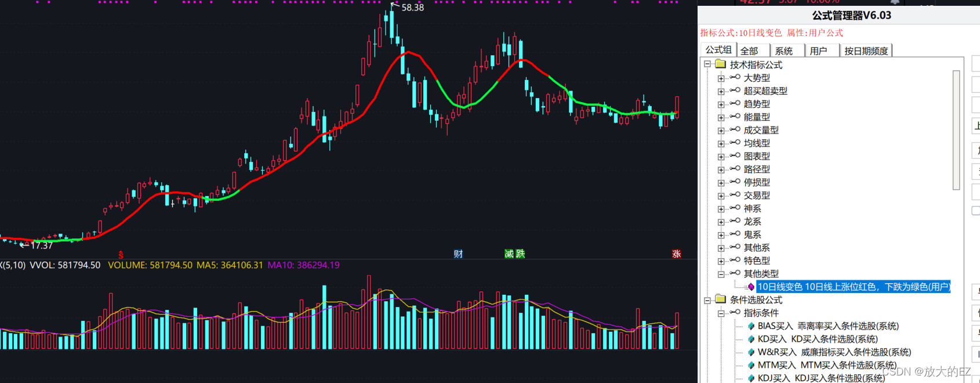Click the blue diamond icon beside KD买入

(x=751, y=339)
